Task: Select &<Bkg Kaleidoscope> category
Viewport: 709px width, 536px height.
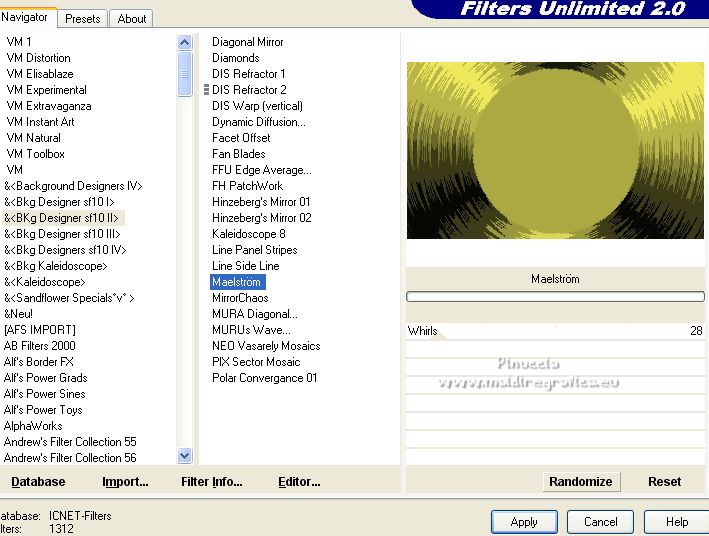Action: [x=56, y=266]
